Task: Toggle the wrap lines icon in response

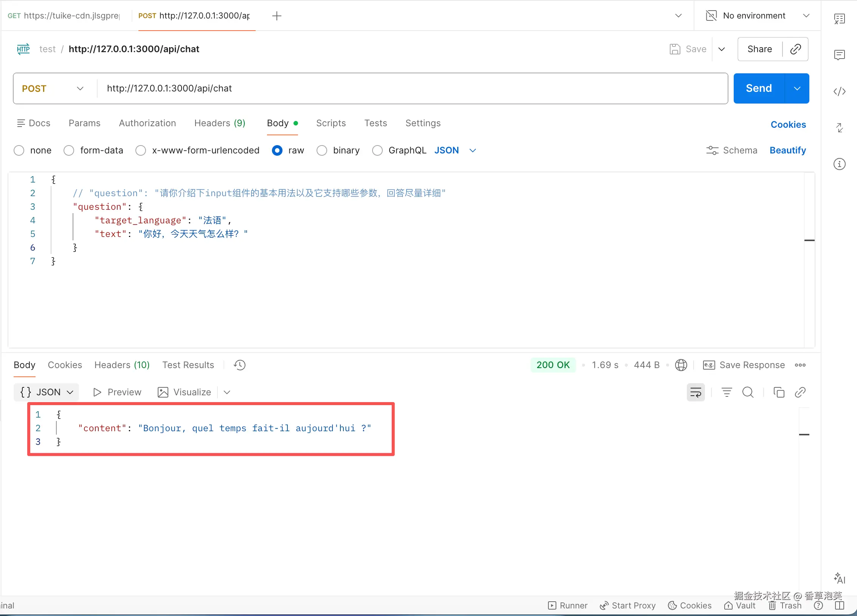Action: tap(696, 392)
